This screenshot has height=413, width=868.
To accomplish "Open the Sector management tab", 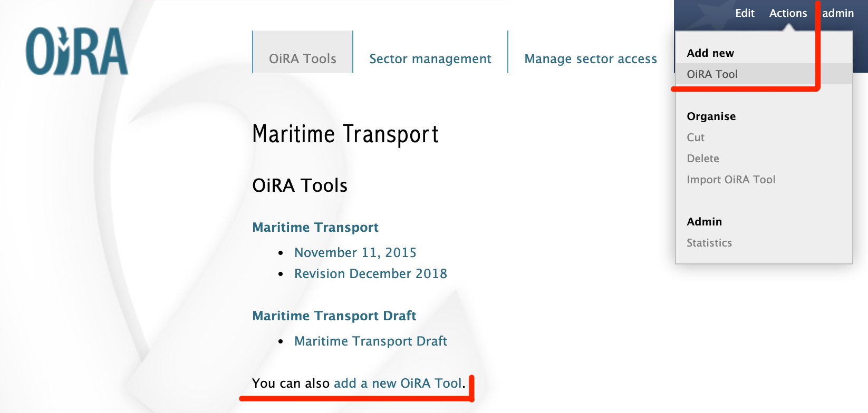I will tap(430, 58).
